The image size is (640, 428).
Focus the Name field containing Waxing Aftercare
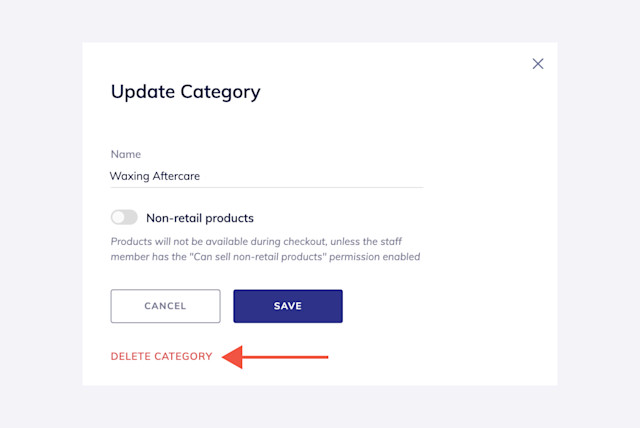click(267, 176)
